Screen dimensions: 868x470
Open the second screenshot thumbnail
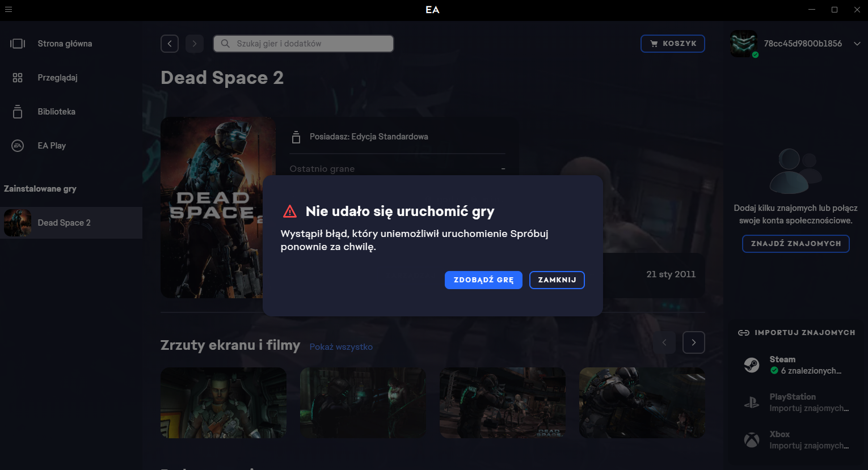click(363, 403)
